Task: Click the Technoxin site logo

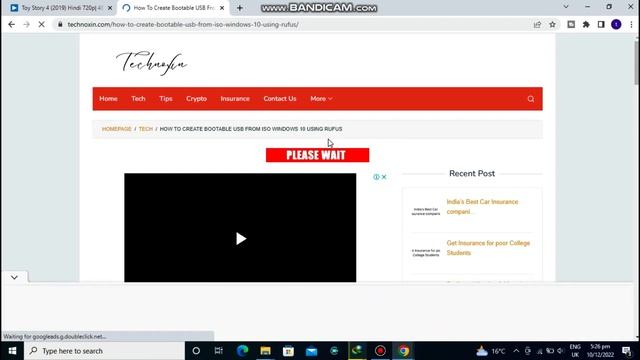Action: coord(151,63)
